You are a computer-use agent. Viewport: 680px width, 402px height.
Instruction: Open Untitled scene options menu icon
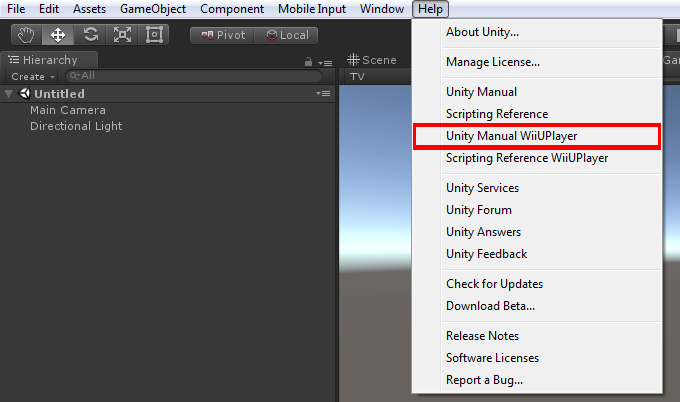pyautogui.click(x=324, y=94)
